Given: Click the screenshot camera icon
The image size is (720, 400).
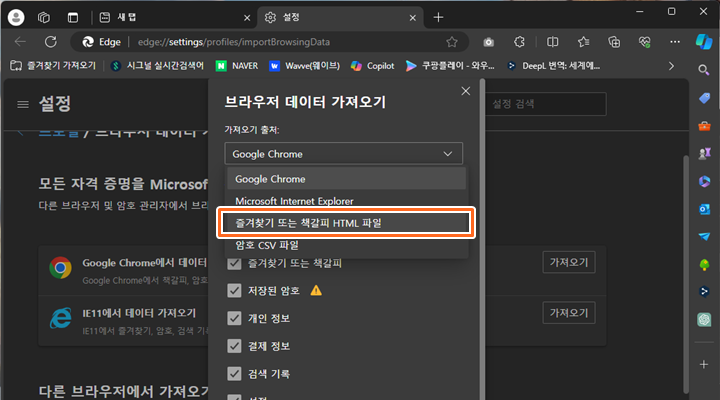Looking at the screenshot, I should [x=489, y=42].
